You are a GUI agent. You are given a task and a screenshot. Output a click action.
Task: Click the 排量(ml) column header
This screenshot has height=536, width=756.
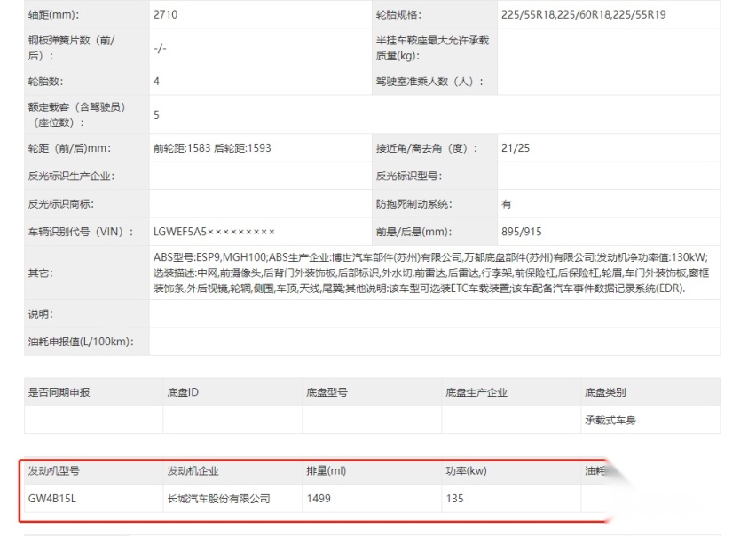[x=326, y=471]
